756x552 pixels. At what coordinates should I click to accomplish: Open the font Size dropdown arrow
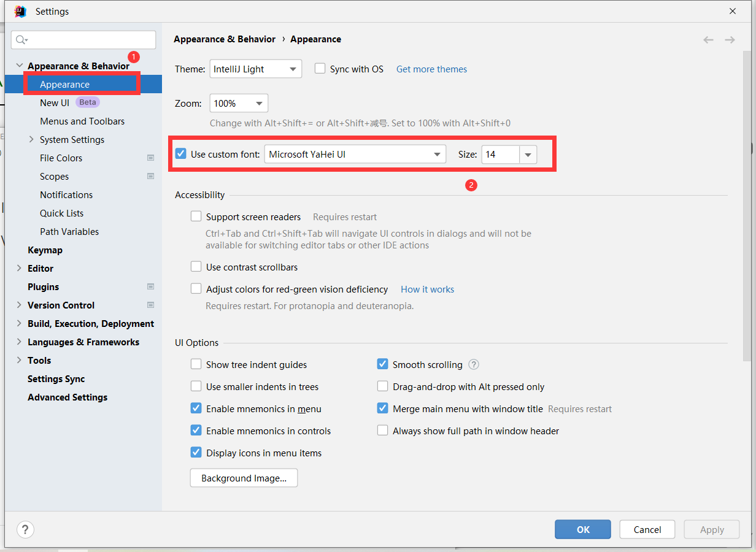pyautogui.click(x=528, y=155)
